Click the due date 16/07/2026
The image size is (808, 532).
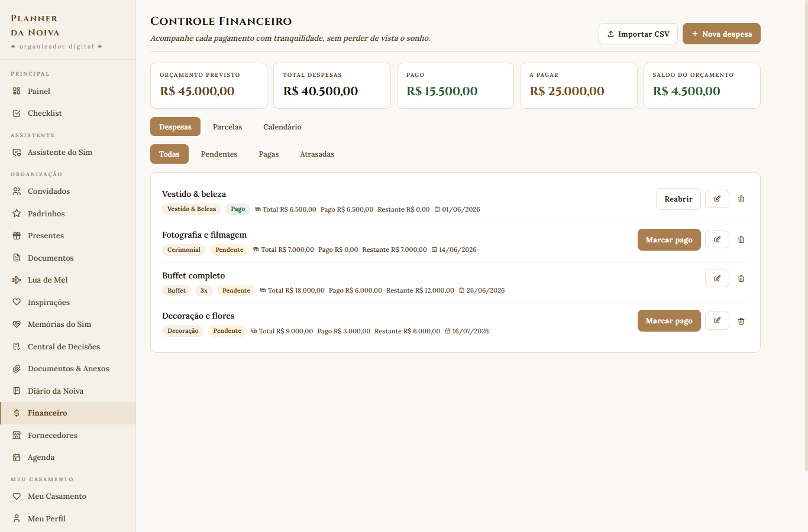(467, 331)
